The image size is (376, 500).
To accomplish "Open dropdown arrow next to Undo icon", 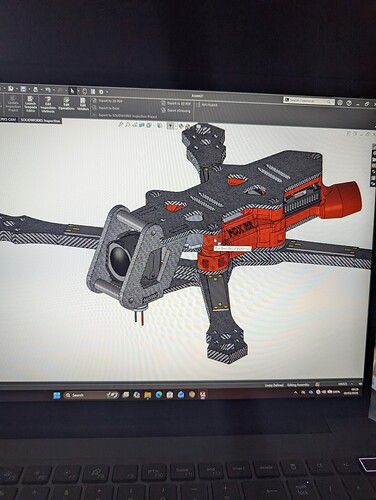I will (x=54, y=90).
